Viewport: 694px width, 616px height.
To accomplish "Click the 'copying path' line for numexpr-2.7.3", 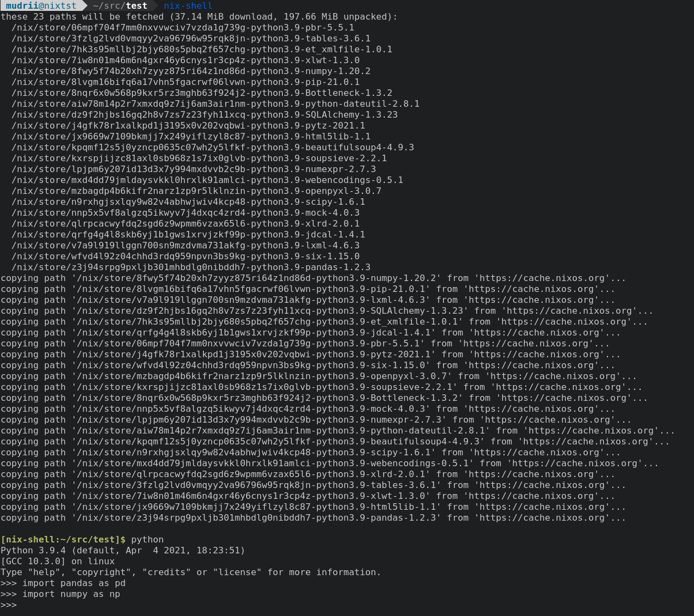I will click(316, 419).
